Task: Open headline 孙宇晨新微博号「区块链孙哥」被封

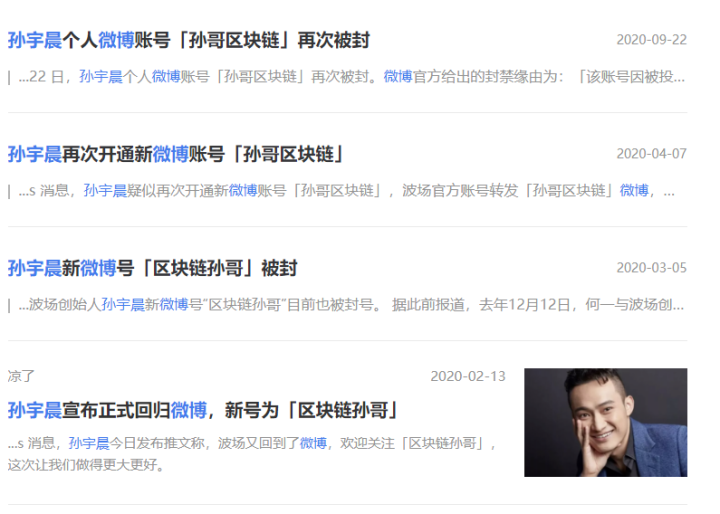Action: 152,268
